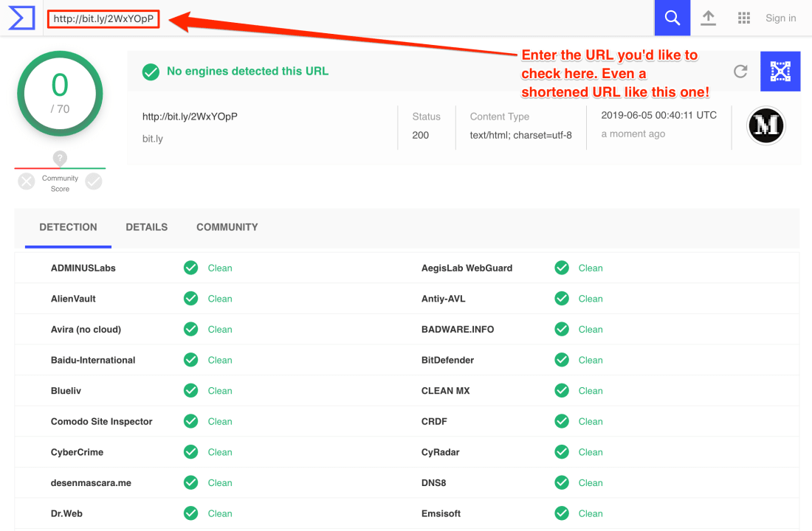Click the AegisLab WebGuard engine name
Viewport: 812px width, 531px height.
tap(467, 268)
